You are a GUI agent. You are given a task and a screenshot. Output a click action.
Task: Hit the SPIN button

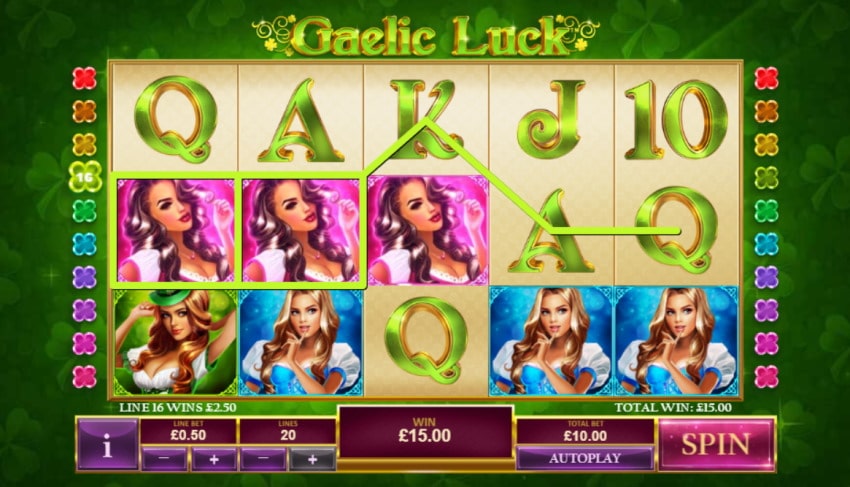(716, 444)
